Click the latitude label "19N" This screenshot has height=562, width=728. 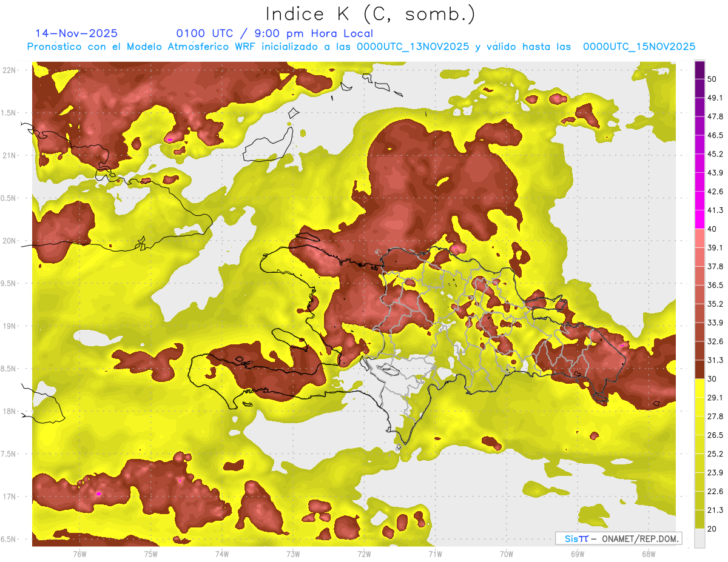click(9, 326)
